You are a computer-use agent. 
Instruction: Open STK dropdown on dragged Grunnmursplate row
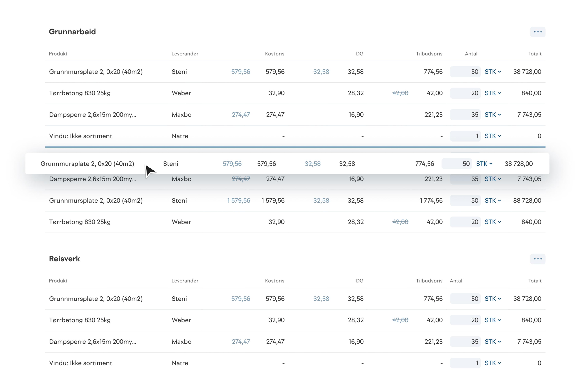[484, 164]
